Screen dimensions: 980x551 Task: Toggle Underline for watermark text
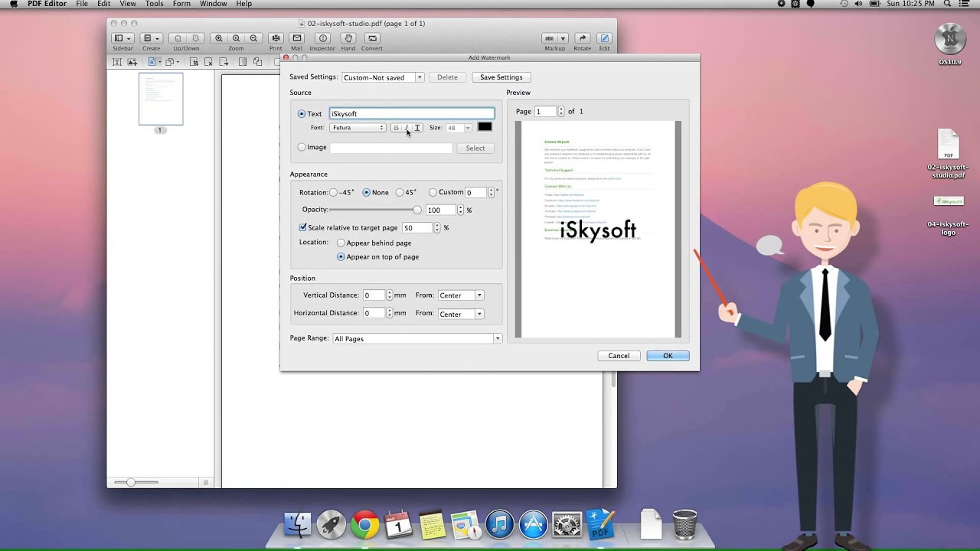click(x=417, y=128)
